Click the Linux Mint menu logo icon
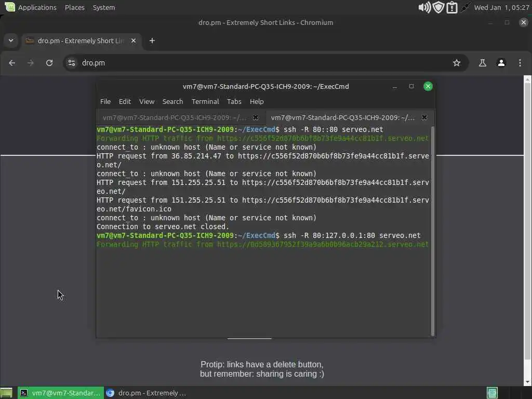This screenshot has width=532, height=399. coord(10,7)
